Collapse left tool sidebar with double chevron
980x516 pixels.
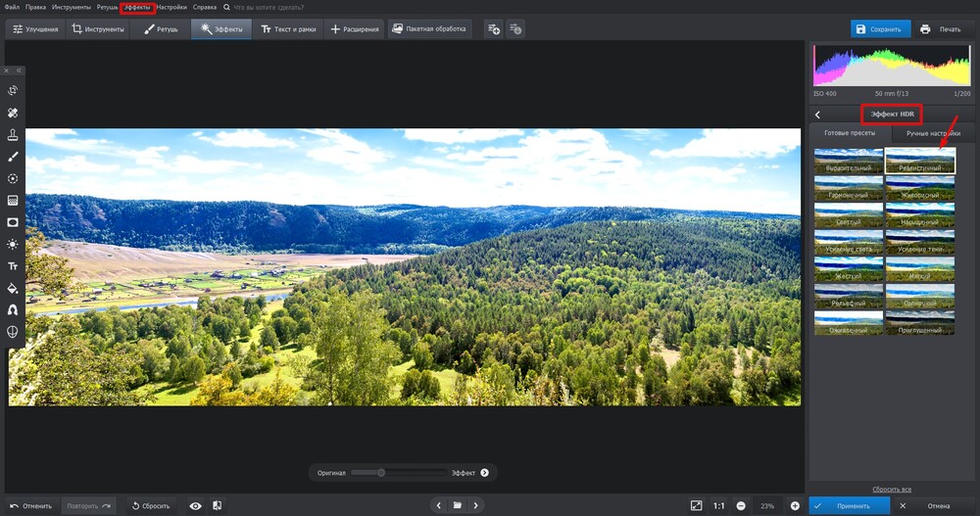(x=19, y=70)
